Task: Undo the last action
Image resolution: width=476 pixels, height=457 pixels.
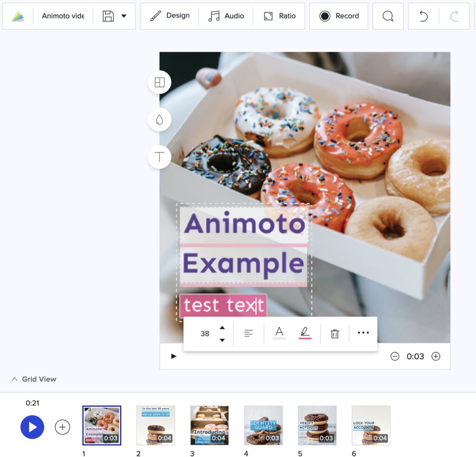Action: [423, 16]
